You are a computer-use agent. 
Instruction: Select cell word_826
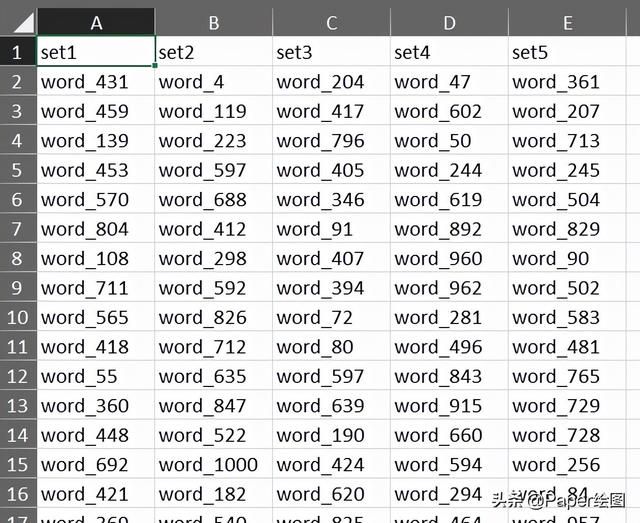point(213,316)
